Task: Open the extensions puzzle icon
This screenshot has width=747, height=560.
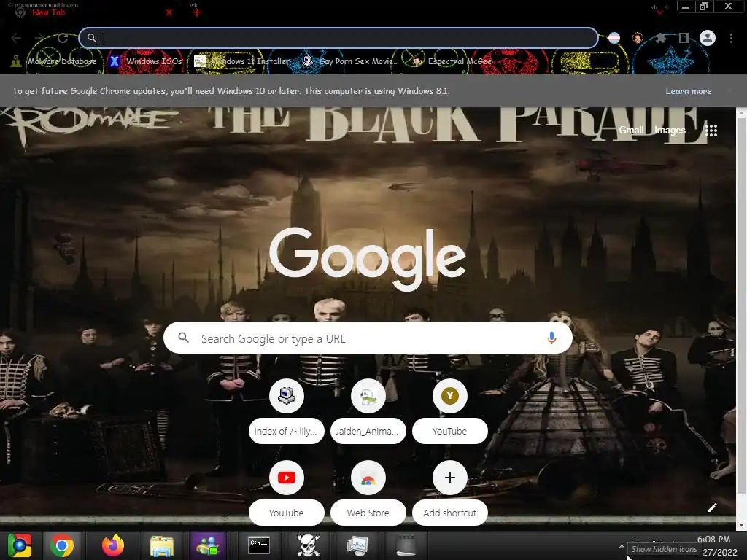Action: coord(661,38)
